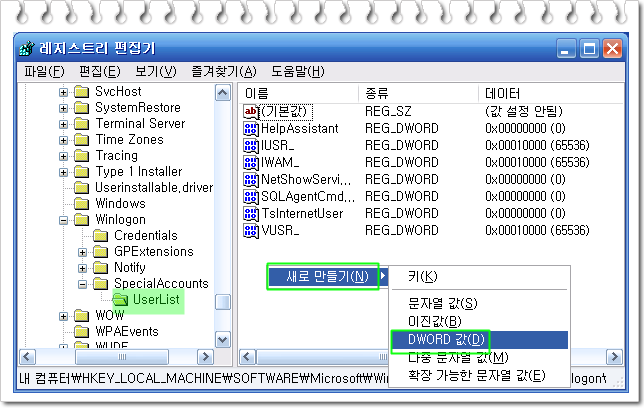Select 이진값(B) from submenu
This screenshot has width=644, height=408.
click(479, 321)
